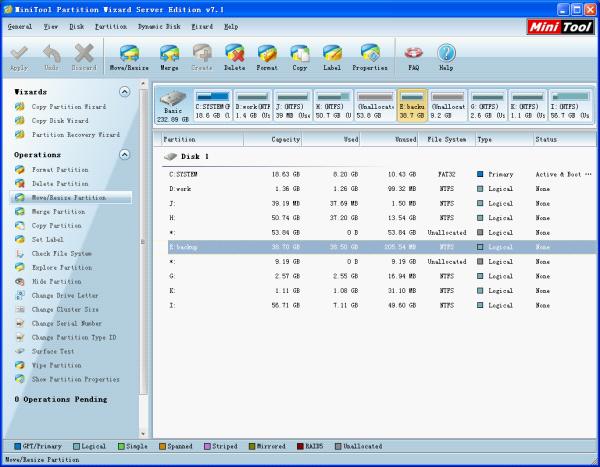600x467 pixels.
Task: Sort by the File System column header
Action: 447,139
